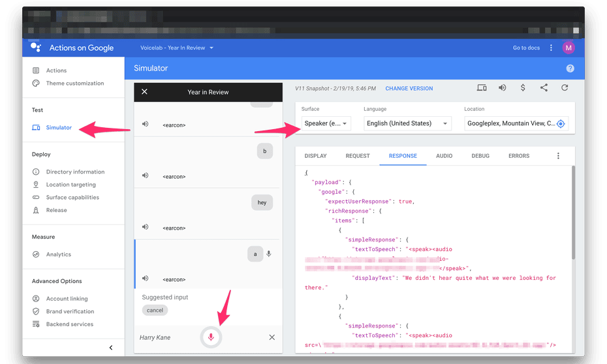
Task: Open Directory information in the sidebar
Action: click(x=75, y=172)
